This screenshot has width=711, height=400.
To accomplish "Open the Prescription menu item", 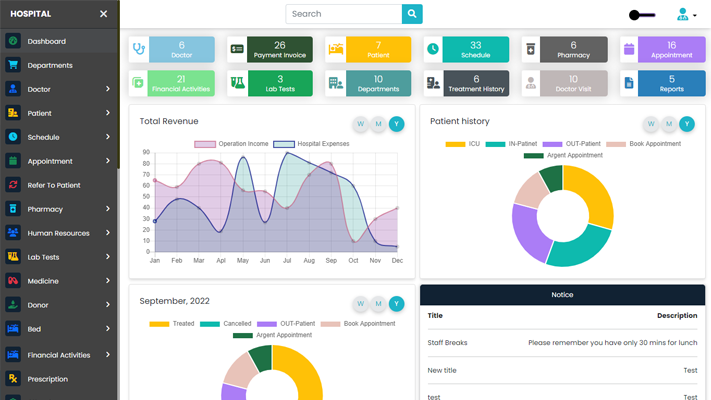I will (59, 379).
